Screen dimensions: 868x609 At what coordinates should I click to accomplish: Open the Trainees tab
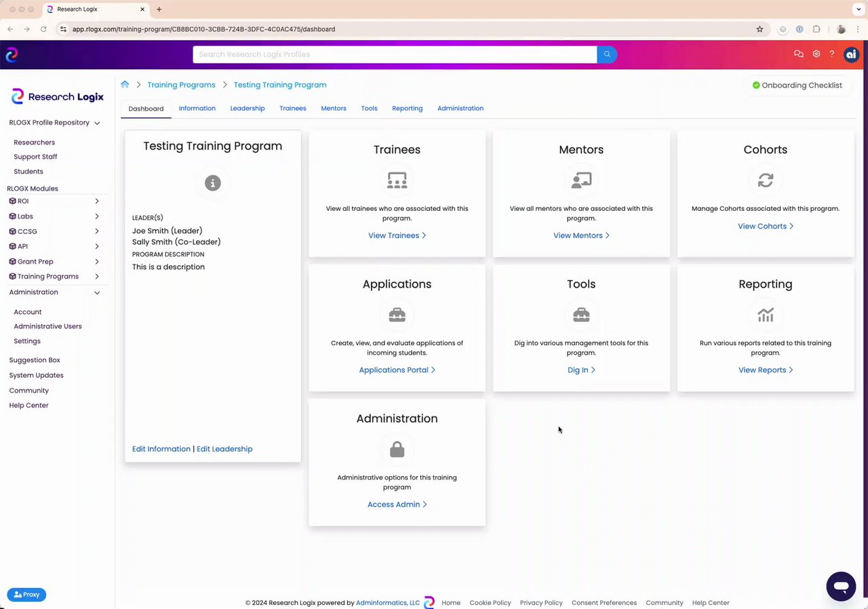coord(293,109)
